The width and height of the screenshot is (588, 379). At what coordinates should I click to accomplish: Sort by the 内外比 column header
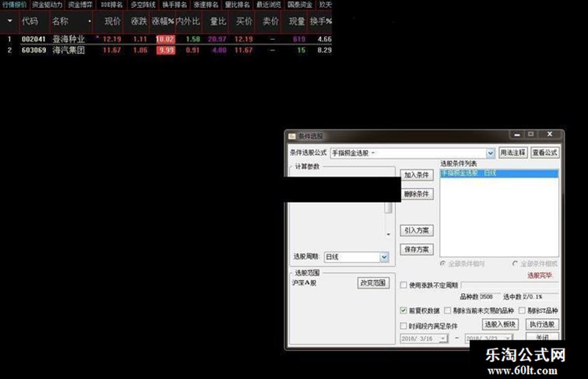click(x=188, y=21)
